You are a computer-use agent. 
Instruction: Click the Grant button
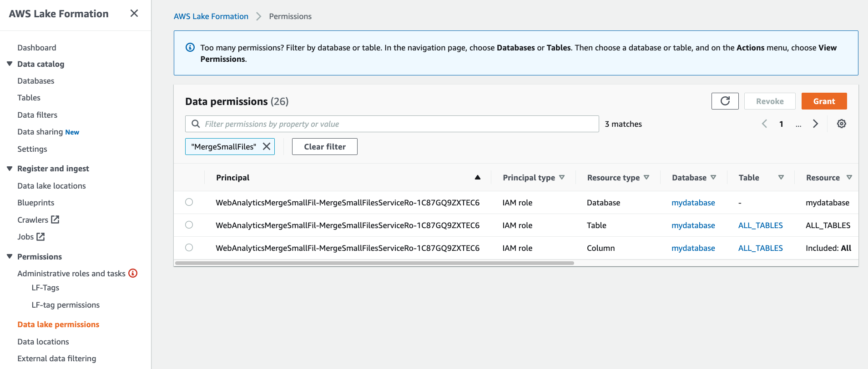click(x=824, y=101)
